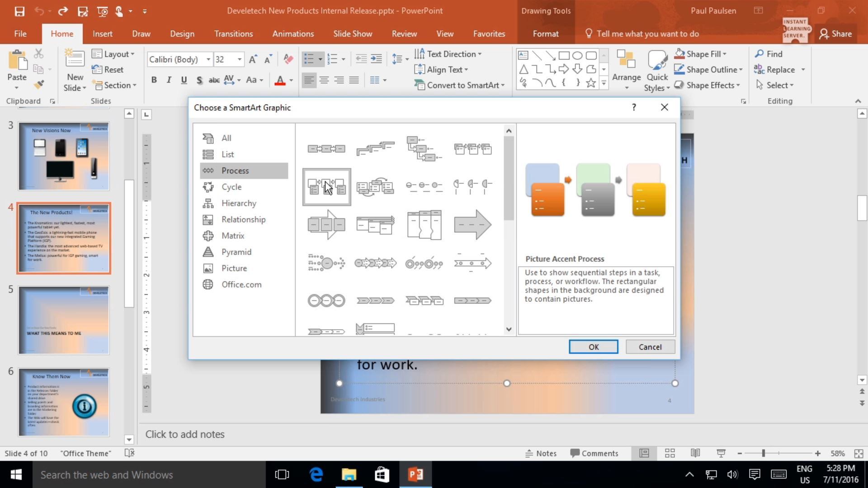Click the Text Direction icon
The image size is (868, 488).
click(420, 54)
